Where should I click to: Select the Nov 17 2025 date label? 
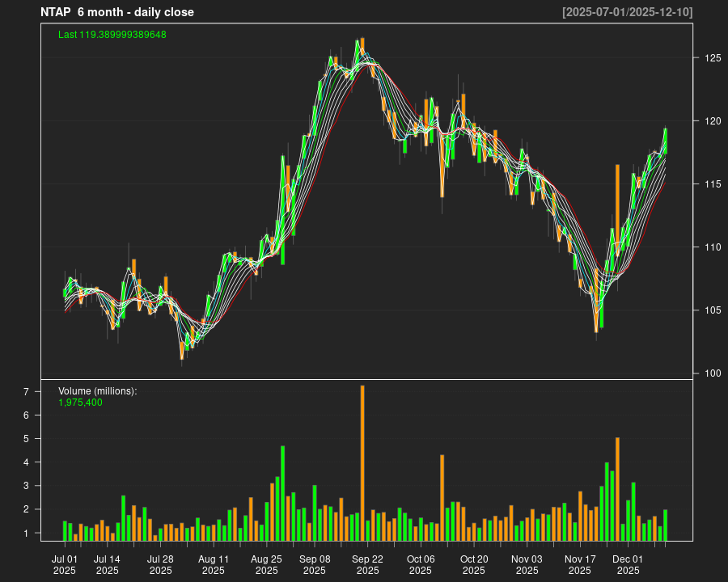click(580, 564)
